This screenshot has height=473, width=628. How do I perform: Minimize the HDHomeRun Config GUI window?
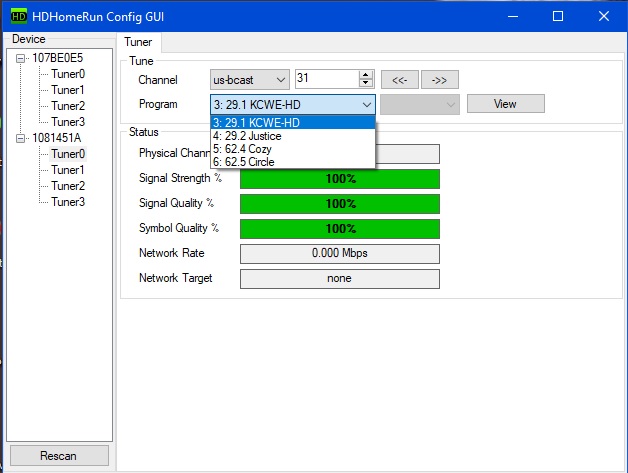(x=513, y=16)
